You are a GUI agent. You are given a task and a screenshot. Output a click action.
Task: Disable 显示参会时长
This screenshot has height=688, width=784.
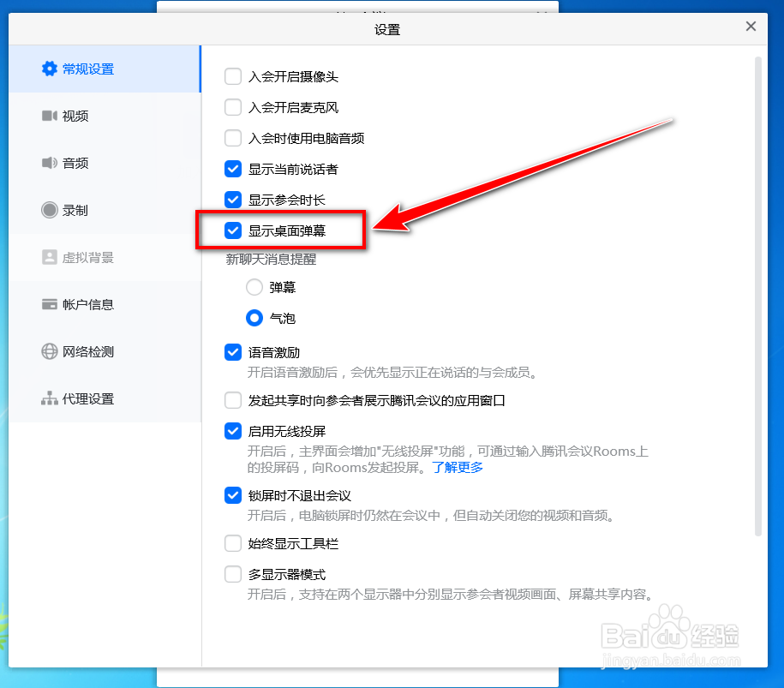232,200
